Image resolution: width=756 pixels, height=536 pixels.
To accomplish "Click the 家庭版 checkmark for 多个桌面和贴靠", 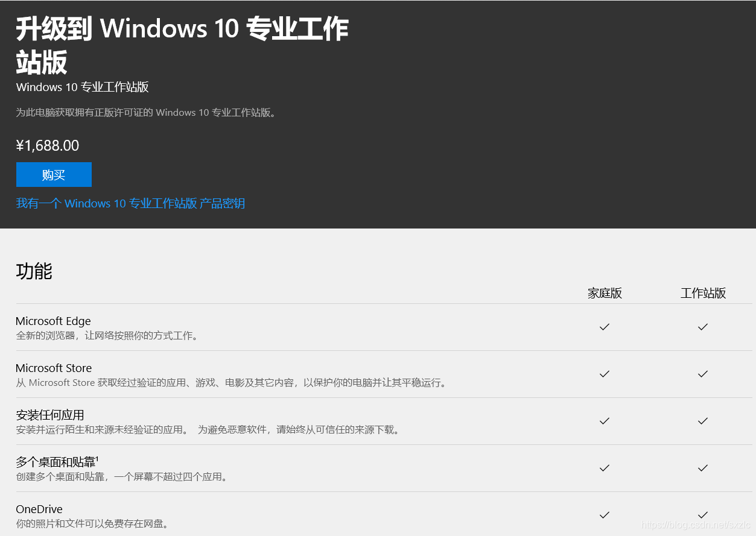I will (x=605, y=468).
